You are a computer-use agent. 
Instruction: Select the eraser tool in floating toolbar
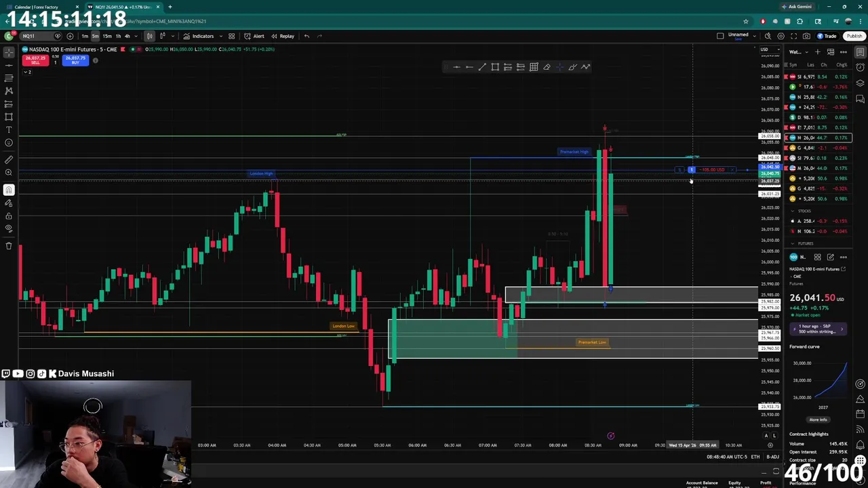(547, 67)
